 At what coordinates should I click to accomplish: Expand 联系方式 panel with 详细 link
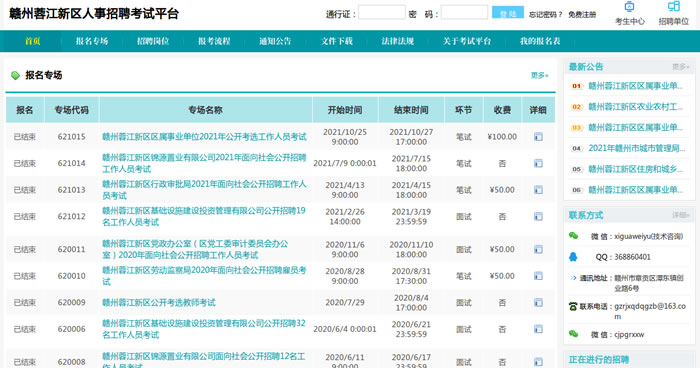(681, 215)
